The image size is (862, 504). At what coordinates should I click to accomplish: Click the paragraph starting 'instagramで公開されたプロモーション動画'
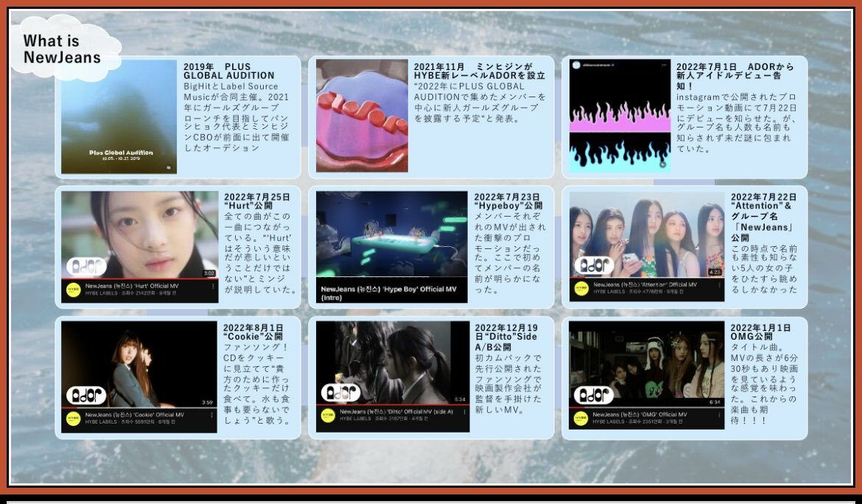click(736, 122)
